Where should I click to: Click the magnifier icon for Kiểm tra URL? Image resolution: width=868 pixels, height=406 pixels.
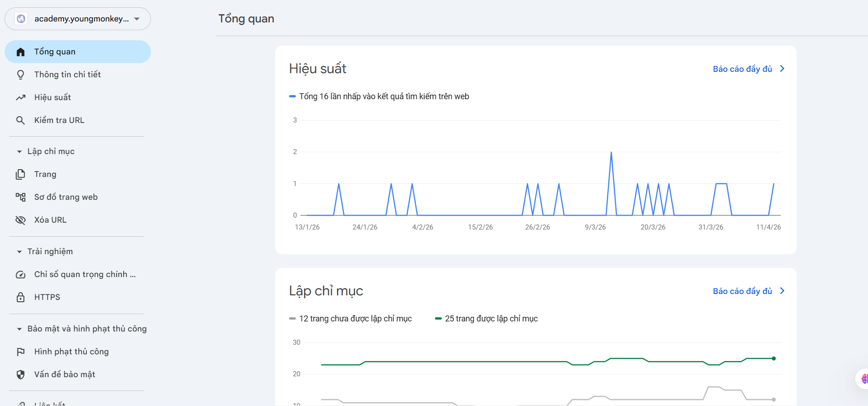[21, 120]
